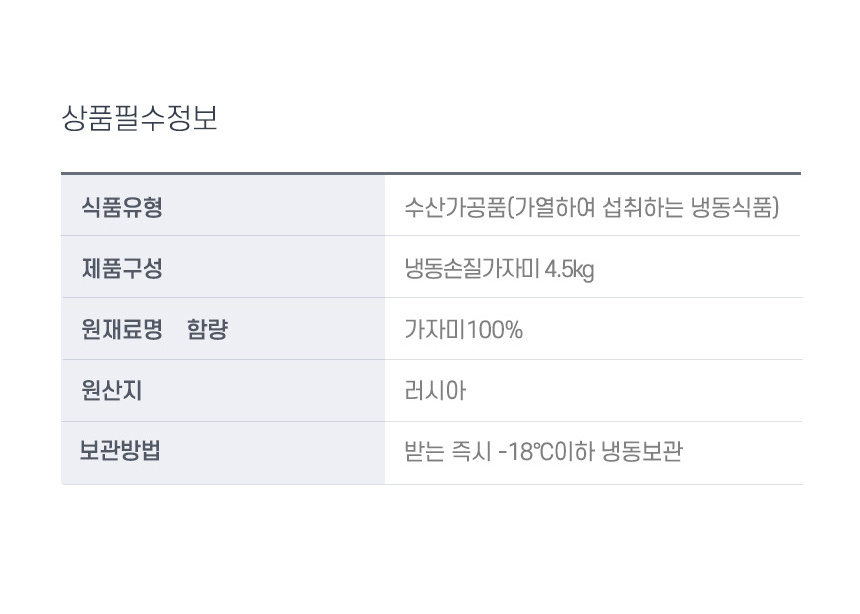Click the 냉동식품 word in first row
The width and height of the screenshot is (860, 614).
pyautogui.click(x=732, y=207)
